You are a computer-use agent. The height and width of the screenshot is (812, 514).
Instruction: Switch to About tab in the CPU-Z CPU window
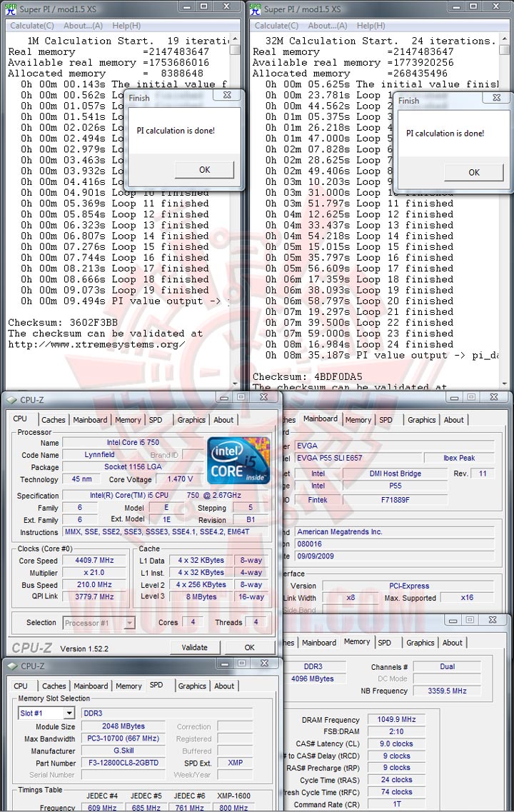[223, 420]
